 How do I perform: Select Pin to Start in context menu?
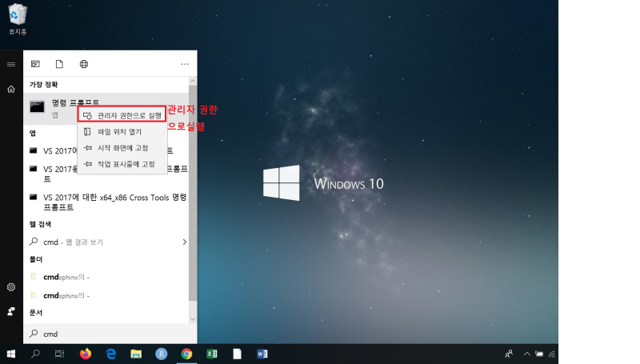point(122,148)
